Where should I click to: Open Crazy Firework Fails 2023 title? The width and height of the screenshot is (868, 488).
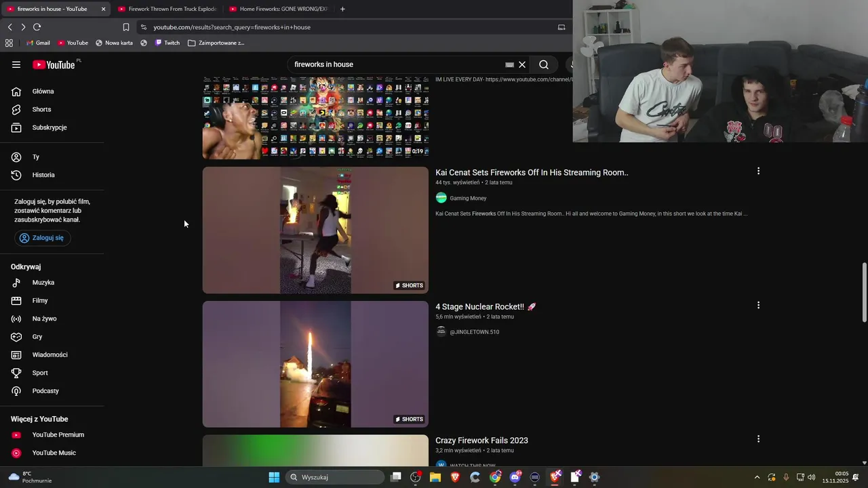(481, 441)
